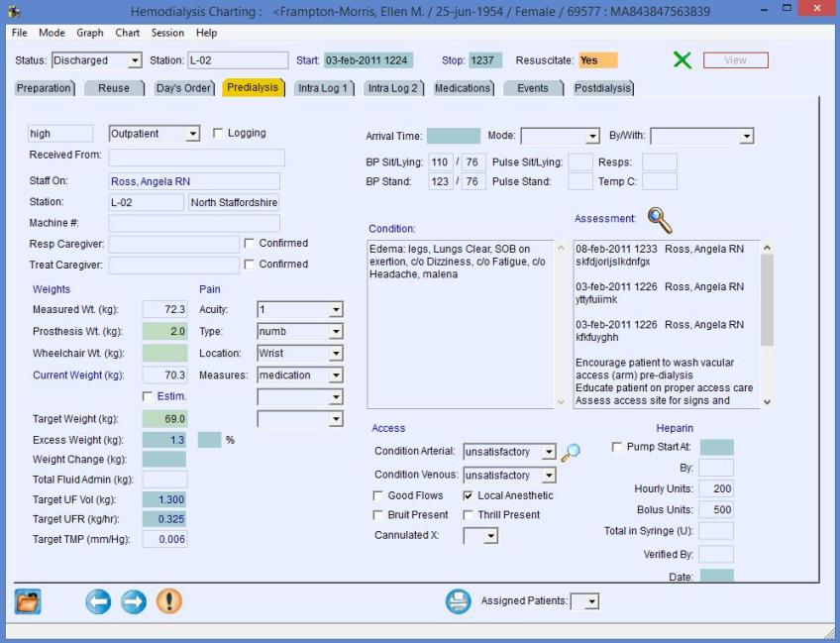840x643 pixels.
Task: Check the Good Flows box
Action: tap(377, 495)
